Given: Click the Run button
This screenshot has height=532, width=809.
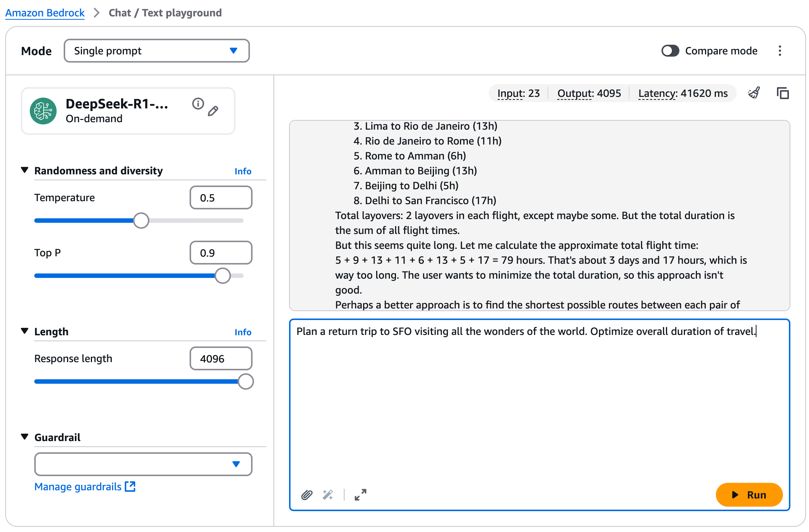Looking at the screenshot, I should [749, 495].
